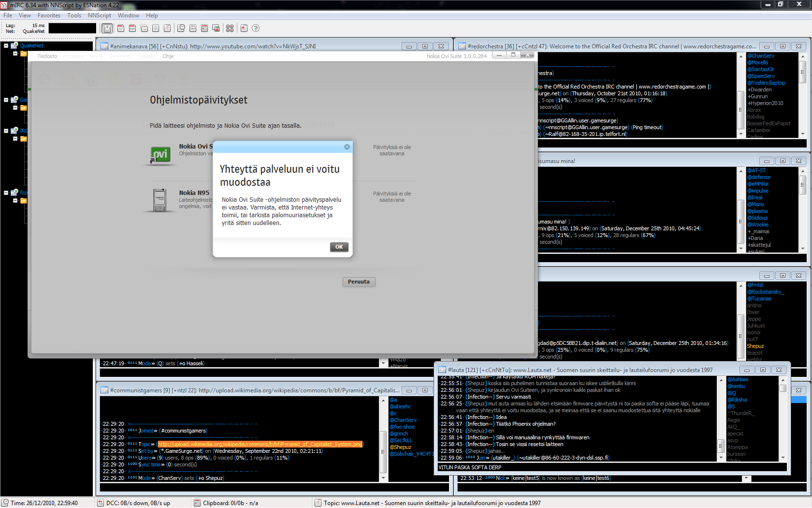Collapse the IRCnet network tree node

pos(6,131)
